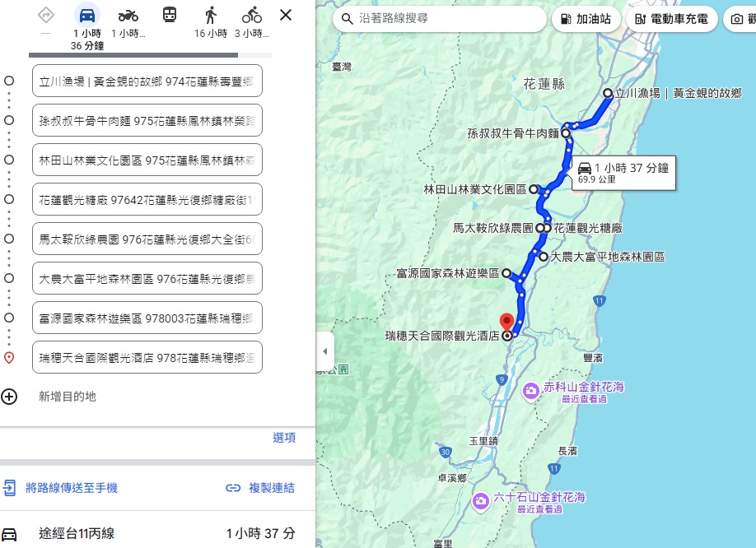This screenshot has height=548, width=756.
Task: Click 長濱 town label on map
Action: click(567, 451)
